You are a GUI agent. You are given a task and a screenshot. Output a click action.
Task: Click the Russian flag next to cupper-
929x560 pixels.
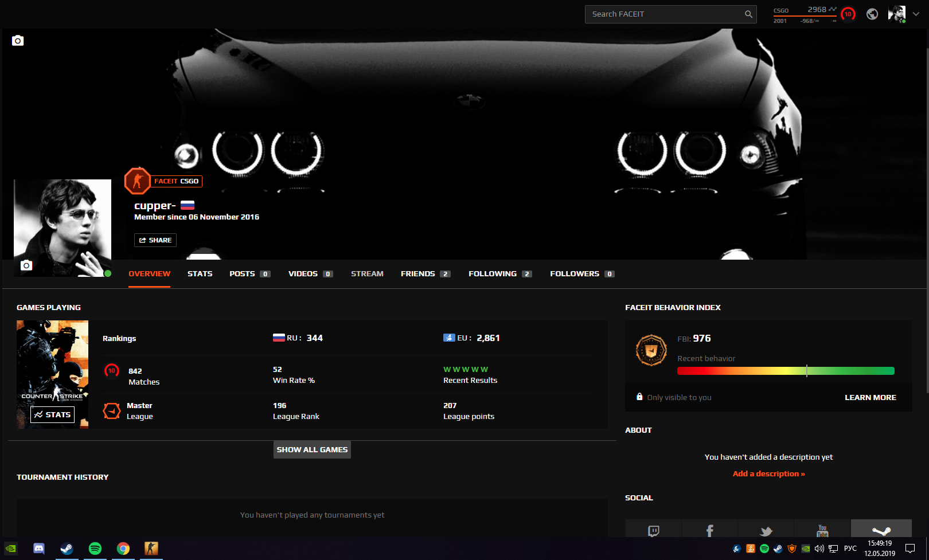click(188, 205)
